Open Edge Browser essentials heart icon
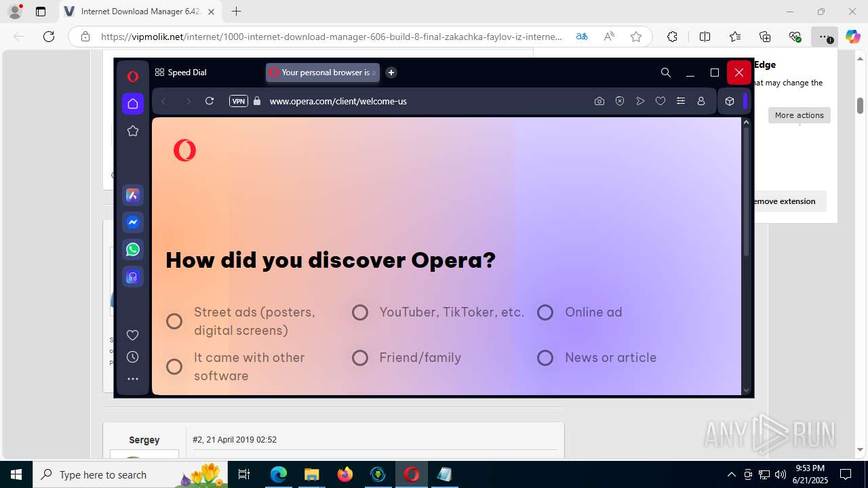Viewport: 868px width, 488px height. [795, 37]
